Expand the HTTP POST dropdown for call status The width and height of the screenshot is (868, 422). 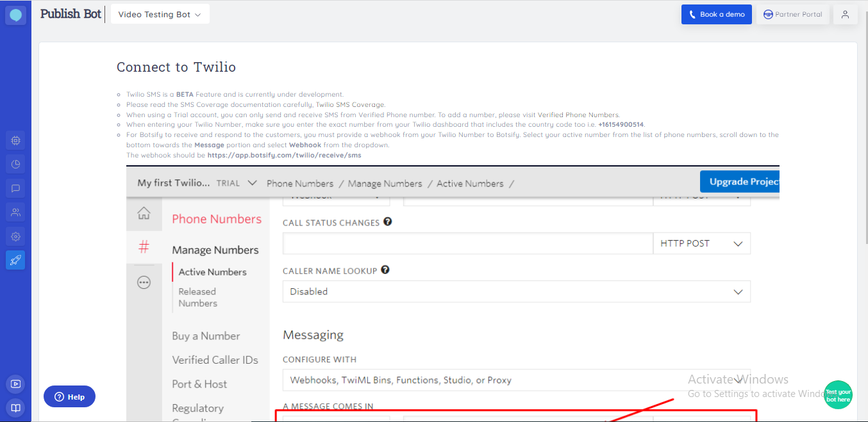point(701,243)
